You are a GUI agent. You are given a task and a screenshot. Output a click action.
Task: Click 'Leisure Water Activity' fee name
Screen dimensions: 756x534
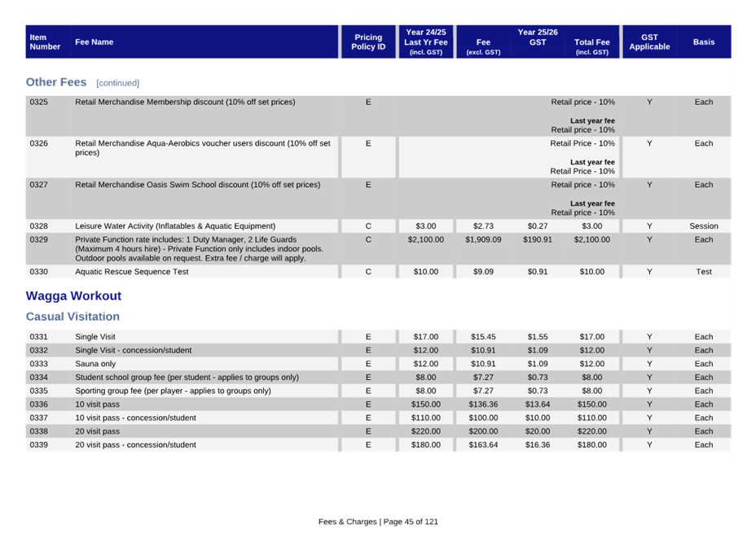point(175,226)
